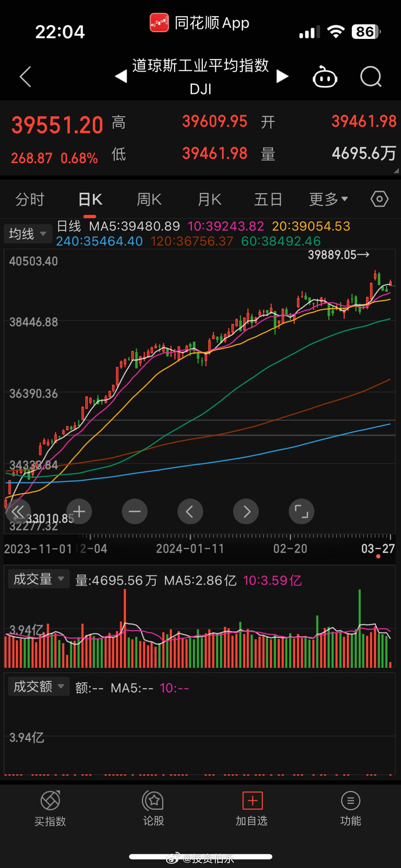Switch to 周K tab
Screen dimensions: 401x868
[149, 199]
